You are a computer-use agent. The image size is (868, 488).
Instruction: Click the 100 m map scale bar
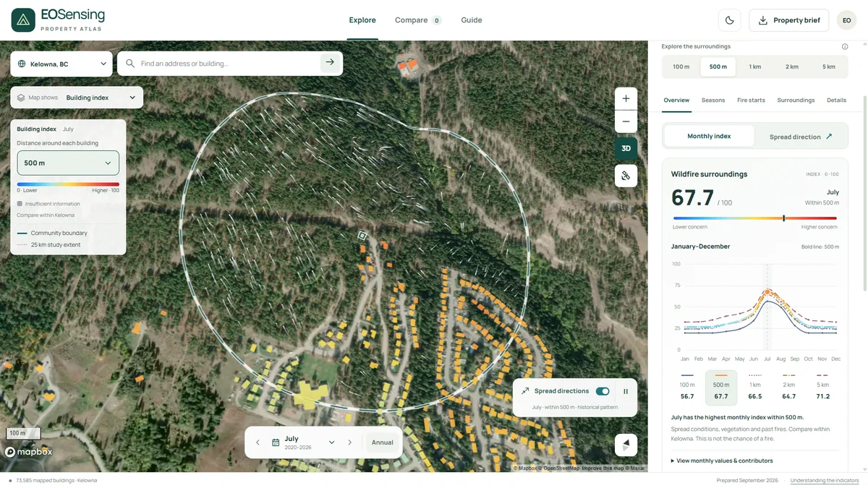pyautogui.click(x=23, y=433)
